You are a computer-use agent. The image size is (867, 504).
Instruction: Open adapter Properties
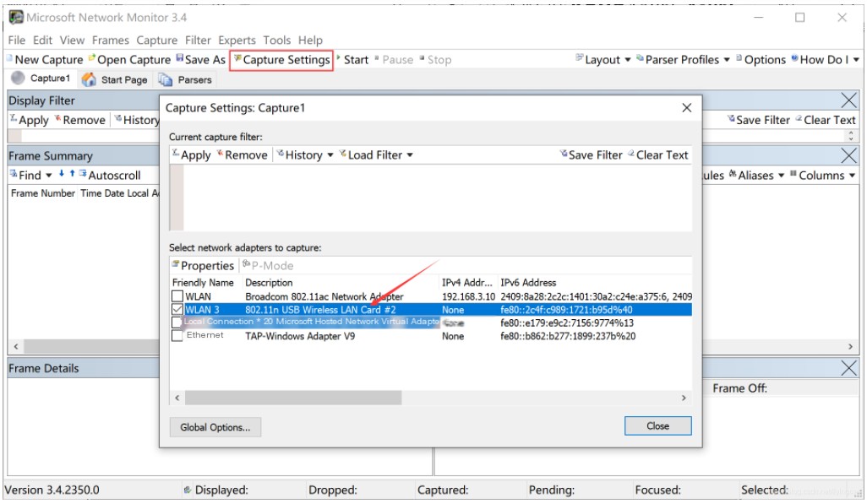(x=203, y=265)
